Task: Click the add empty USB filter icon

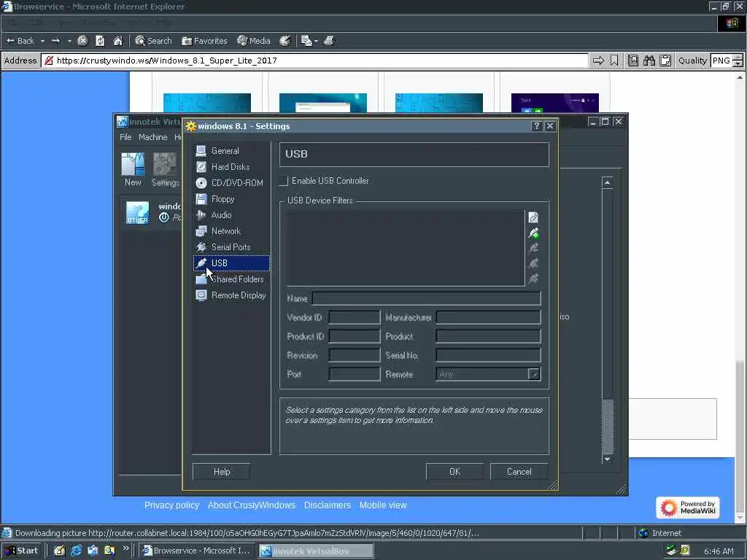Action: point(533,217)
